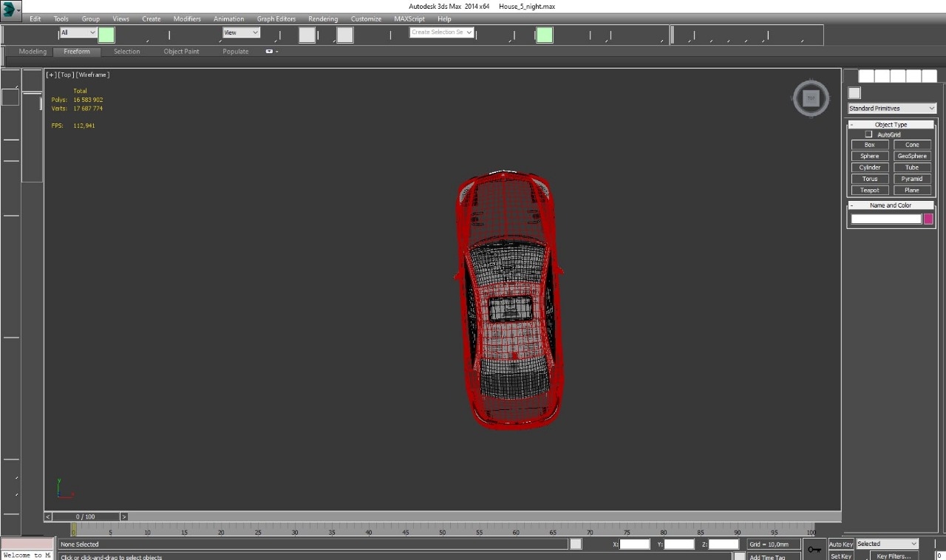
Task: Toggle the selection lock icon in status bar
Action: tap(576, 544)
